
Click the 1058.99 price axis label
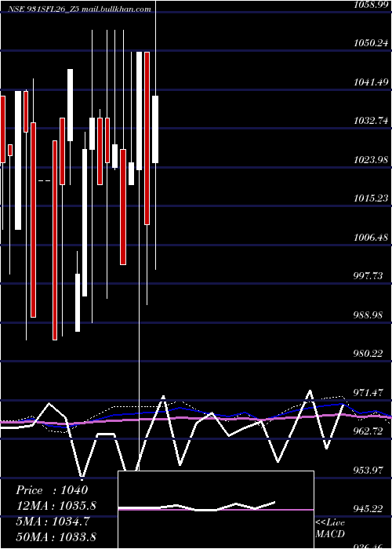tap(371, 4)
